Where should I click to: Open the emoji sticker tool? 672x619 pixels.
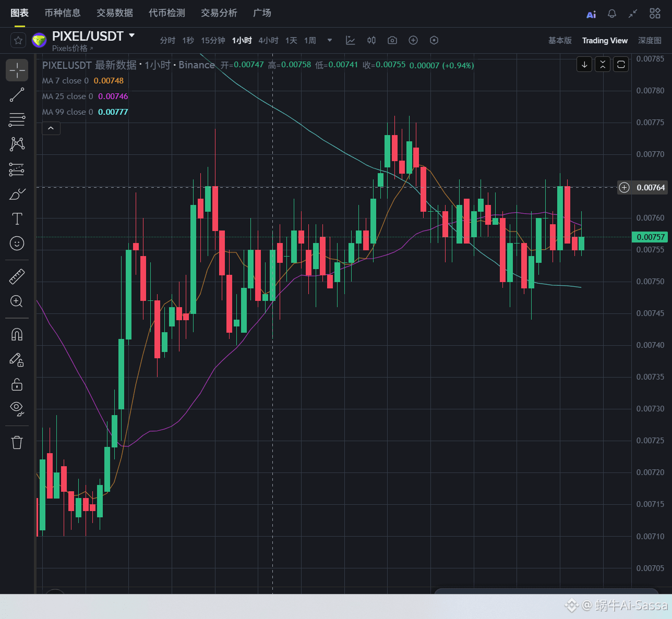tap(17, 243)
